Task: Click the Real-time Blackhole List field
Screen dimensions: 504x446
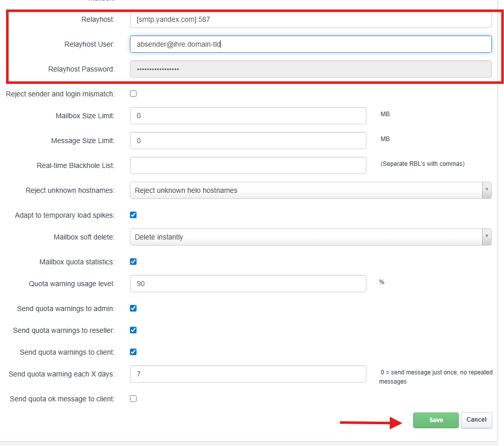Action: pos(248,165)
